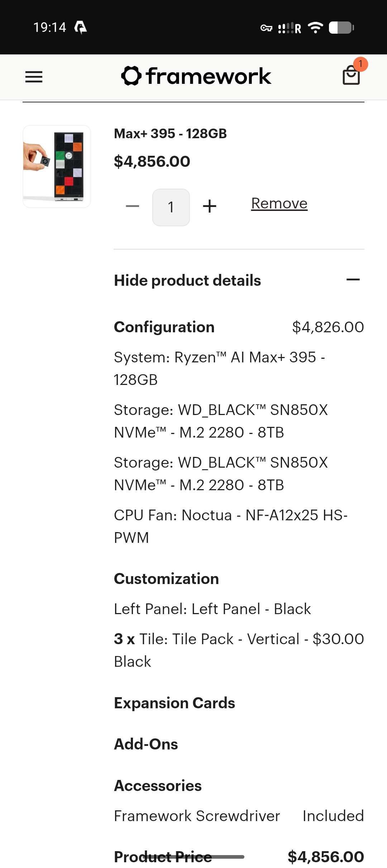Screen dimensions: 387x868
Task: Tap the Expansion Cards section heading
Action: point(175,703)
